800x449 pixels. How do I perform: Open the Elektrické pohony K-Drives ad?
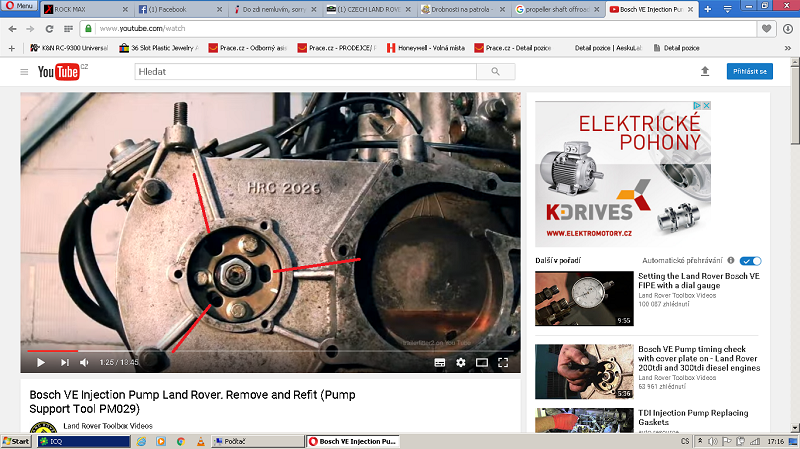pos(622,174)
